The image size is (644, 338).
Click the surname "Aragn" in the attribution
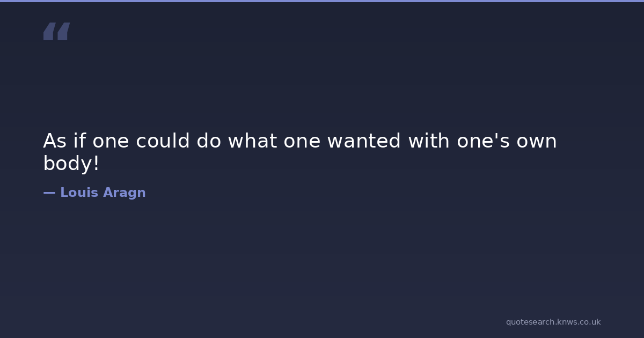[x=124, y=193]
